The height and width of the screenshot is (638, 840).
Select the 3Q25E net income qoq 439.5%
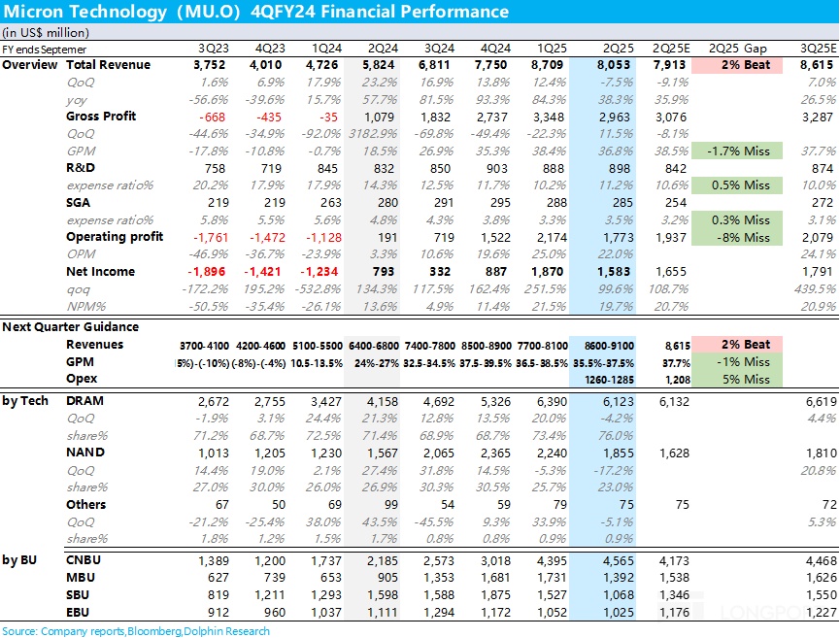coord(816,288)
